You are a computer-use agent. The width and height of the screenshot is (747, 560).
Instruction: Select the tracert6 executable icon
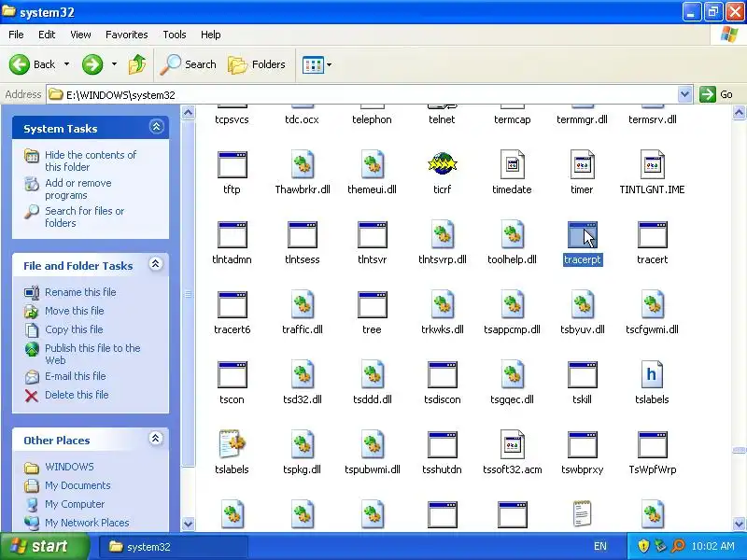tap(232, 305)
